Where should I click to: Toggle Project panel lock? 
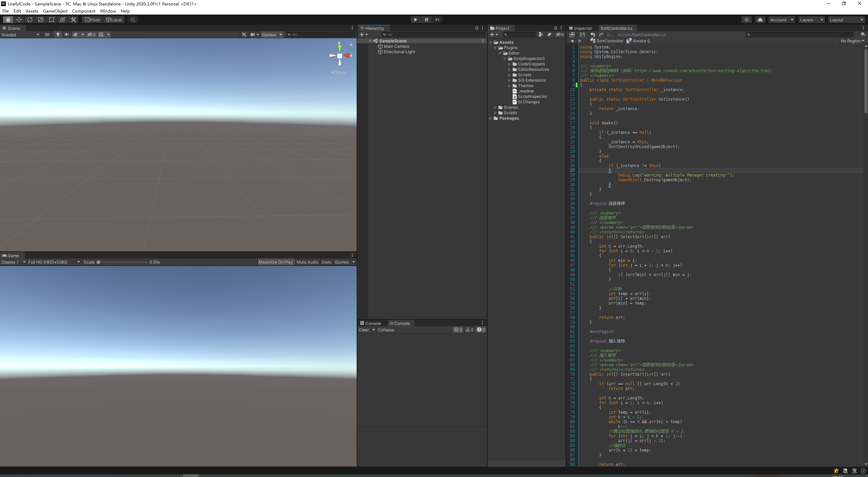[x=555, y=28]
